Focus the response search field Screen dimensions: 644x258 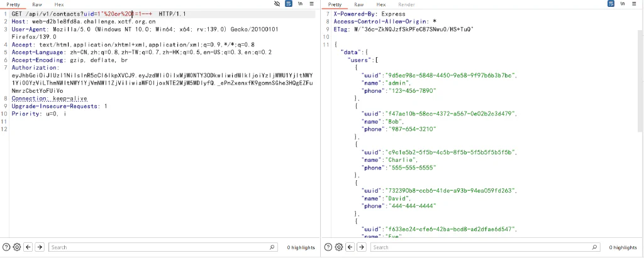click(x=485, y=247)
